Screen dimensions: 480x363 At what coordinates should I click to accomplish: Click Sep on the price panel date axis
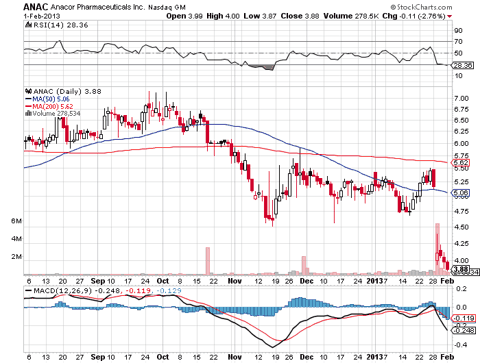(98, 281)
